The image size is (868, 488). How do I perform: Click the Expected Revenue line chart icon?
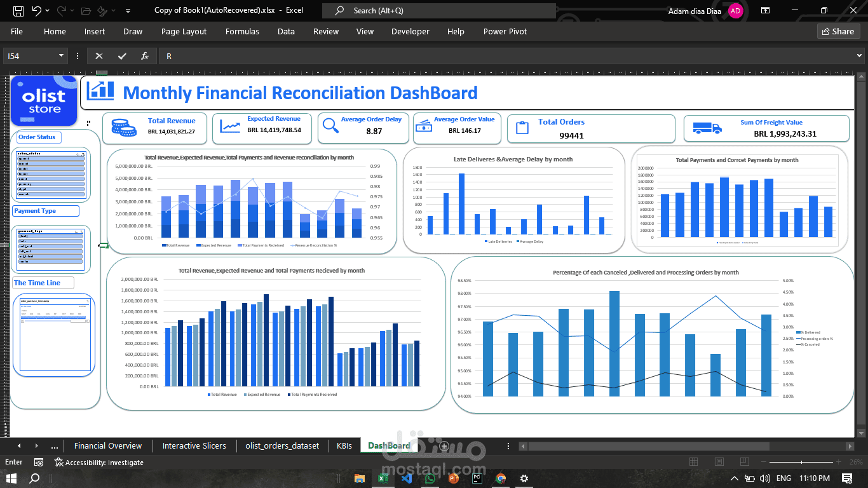[x=230, y=126]
